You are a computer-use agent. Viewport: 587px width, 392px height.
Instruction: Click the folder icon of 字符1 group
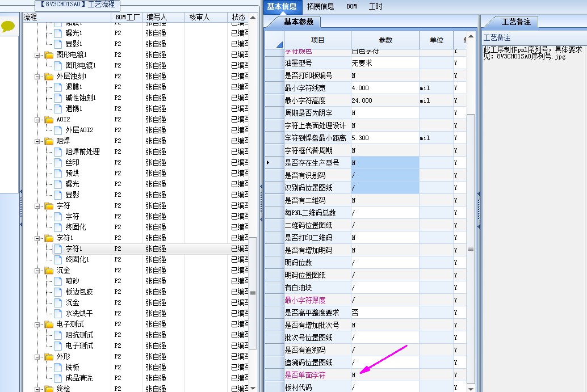(49, 238)
